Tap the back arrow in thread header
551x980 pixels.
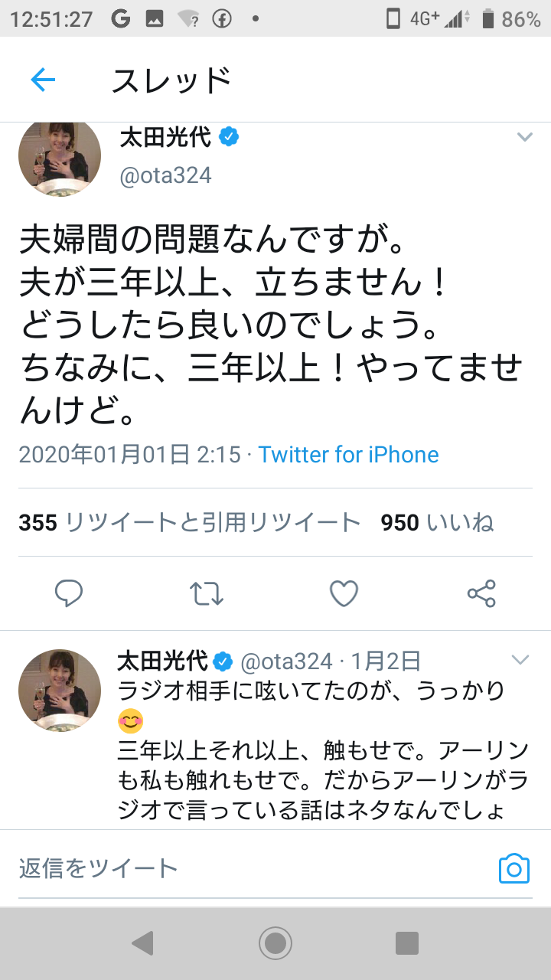click(43, 80)
